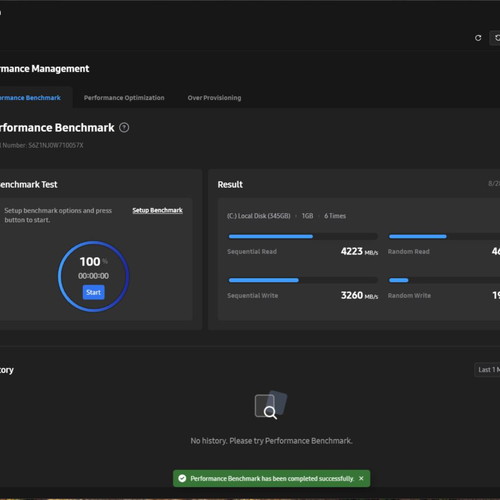Select the 3260 MB/s value

point(359,295)
